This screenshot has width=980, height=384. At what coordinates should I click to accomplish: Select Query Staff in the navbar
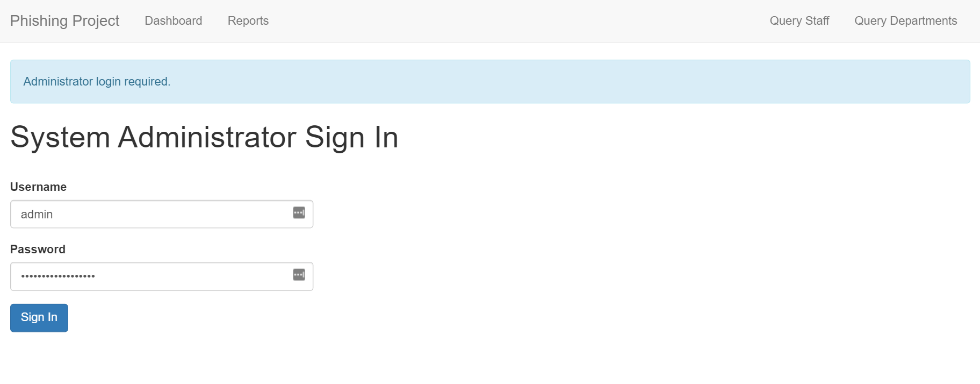click(799, 20)
